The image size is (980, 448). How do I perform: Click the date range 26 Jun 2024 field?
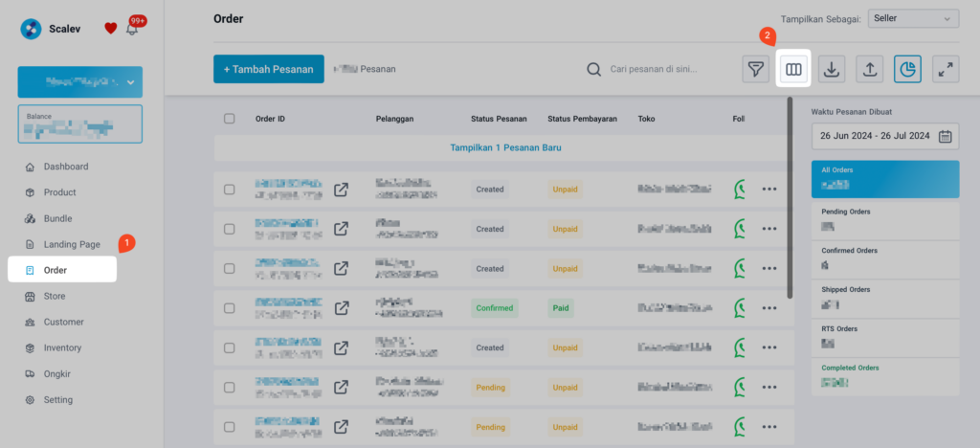[885, 136]
